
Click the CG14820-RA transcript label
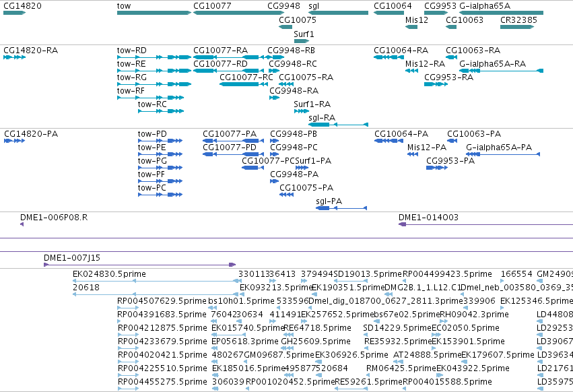click(31, 50)
